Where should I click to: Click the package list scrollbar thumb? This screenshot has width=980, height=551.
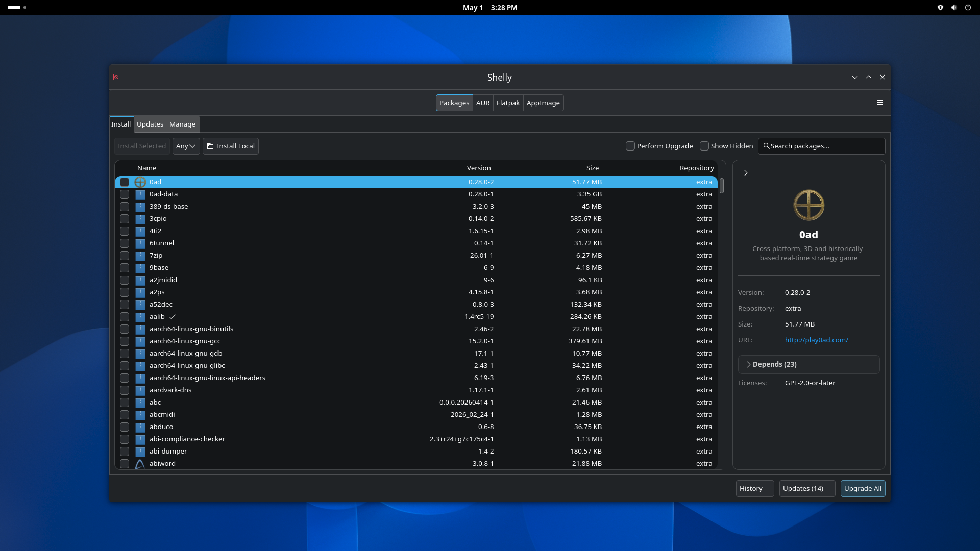722,186
